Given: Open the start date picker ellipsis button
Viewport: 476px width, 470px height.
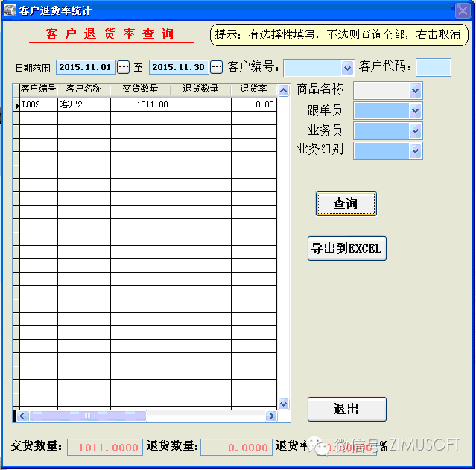Looking at the screenshot, I should click(x=124, y=67).
